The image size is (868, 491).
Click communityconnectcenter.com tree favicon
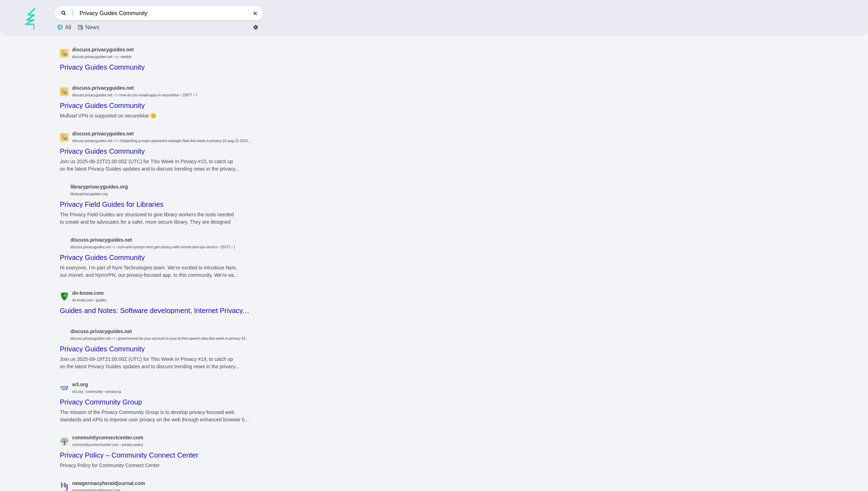click(x=64, y=441)
